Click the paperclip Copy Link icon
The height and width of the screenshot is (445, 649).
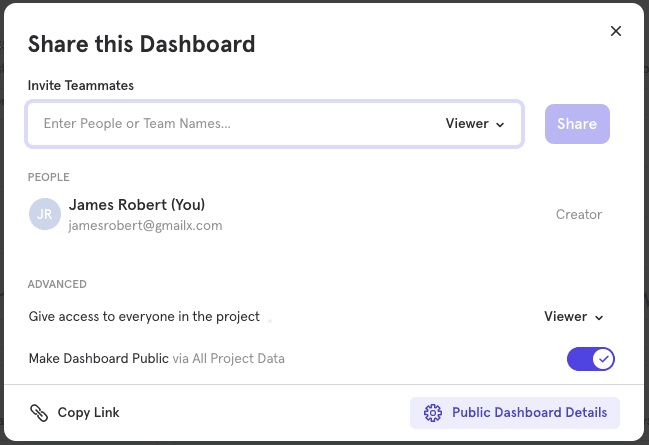tap(39, 412)
